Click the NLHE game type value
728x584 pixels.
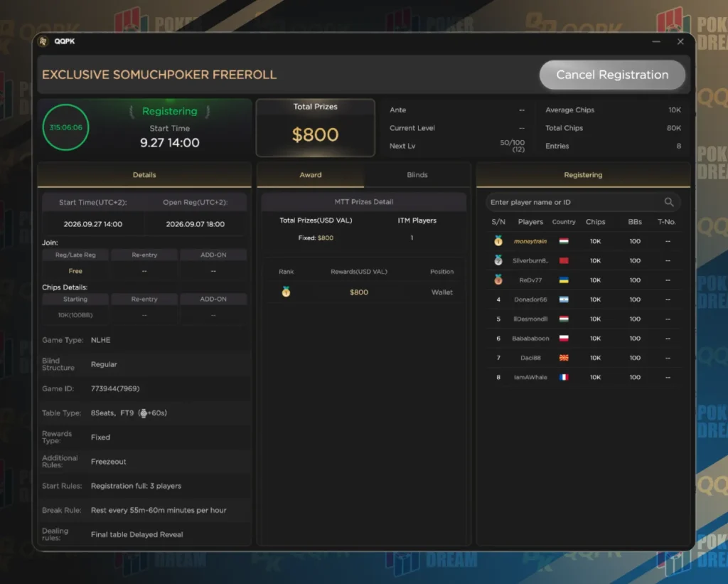click(x=100, y=340)
